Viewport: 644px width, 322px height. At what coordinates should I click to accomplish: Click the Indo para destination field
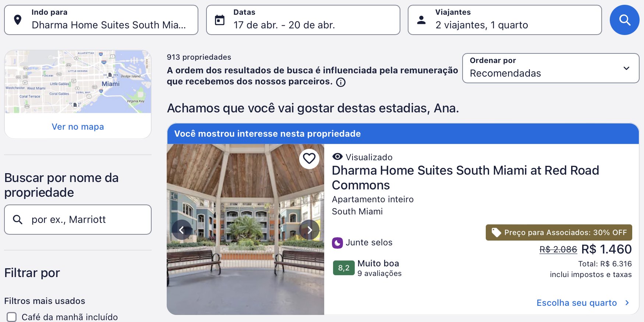101,20
